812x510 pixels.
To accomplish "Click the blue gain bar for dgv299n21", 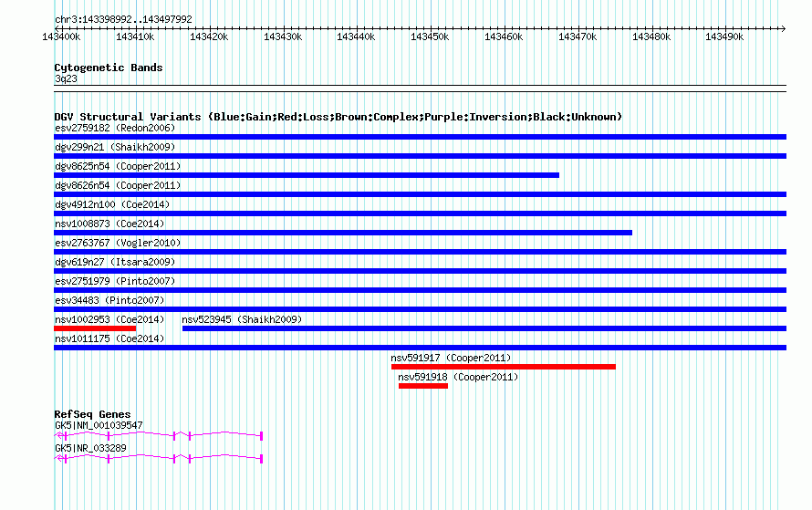I will tap(420, 156).
